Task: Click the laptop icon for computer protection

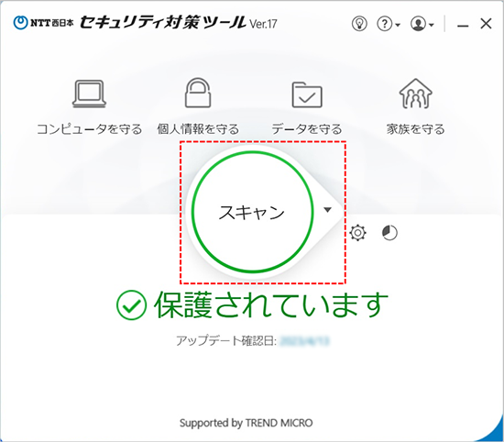Action: point(89,94)
